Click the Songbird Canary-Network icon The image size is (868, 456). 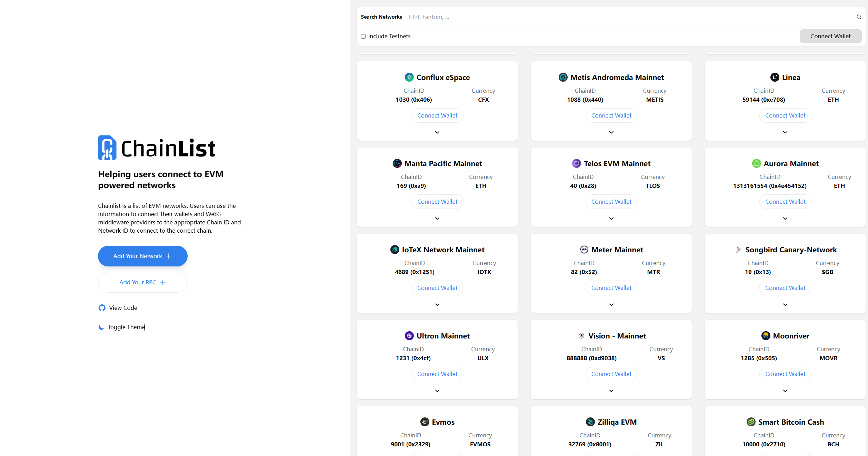[738, 250]
